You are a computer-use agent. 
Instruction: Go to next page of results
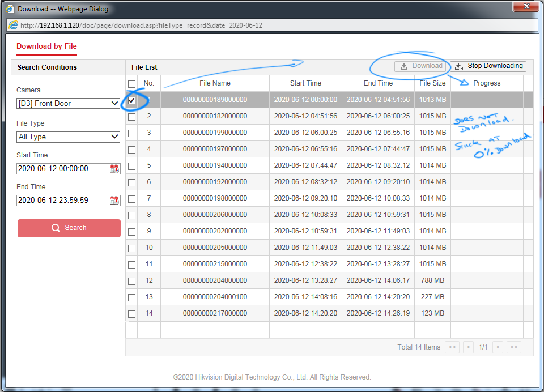coord(497,347)
